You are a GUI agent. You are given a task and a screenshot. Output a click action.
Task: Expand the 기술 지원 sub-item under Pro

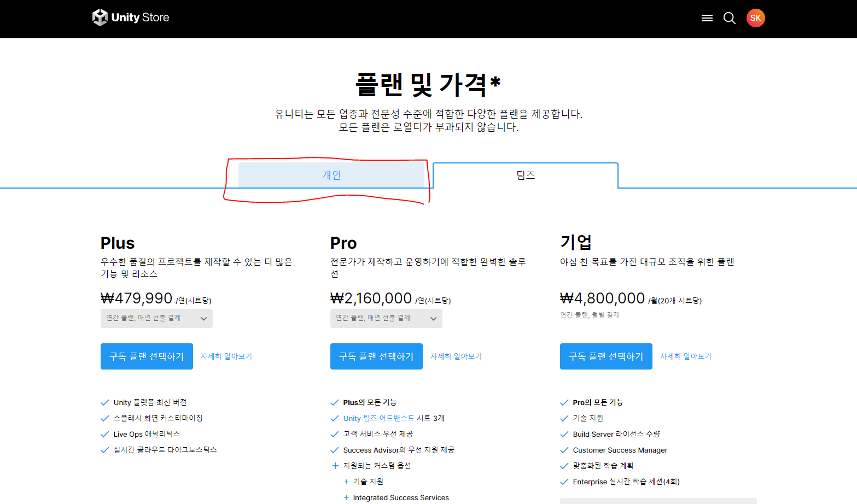tap(346, 482)
